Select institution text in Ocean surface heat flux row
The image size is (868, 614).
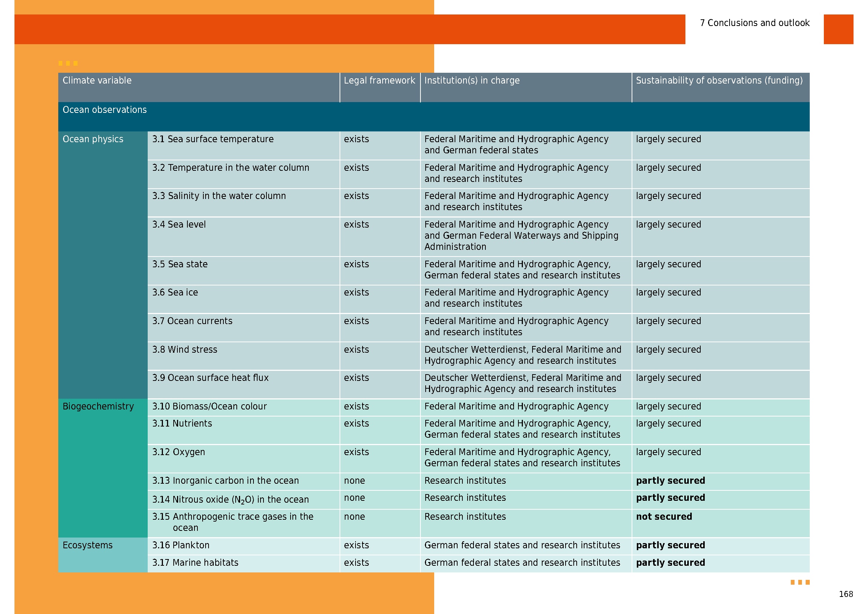tap(523, 383)
